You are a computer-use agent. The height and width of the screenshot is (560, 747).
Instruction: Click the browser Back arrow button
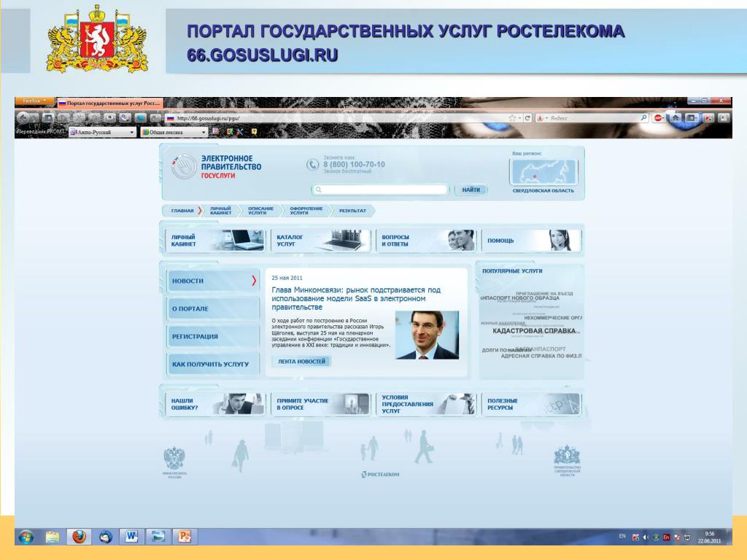point(23,117)
